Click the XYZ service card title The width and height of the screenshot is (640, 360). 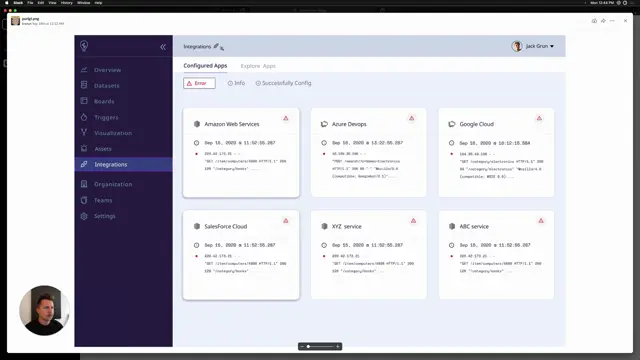(347, 227)
